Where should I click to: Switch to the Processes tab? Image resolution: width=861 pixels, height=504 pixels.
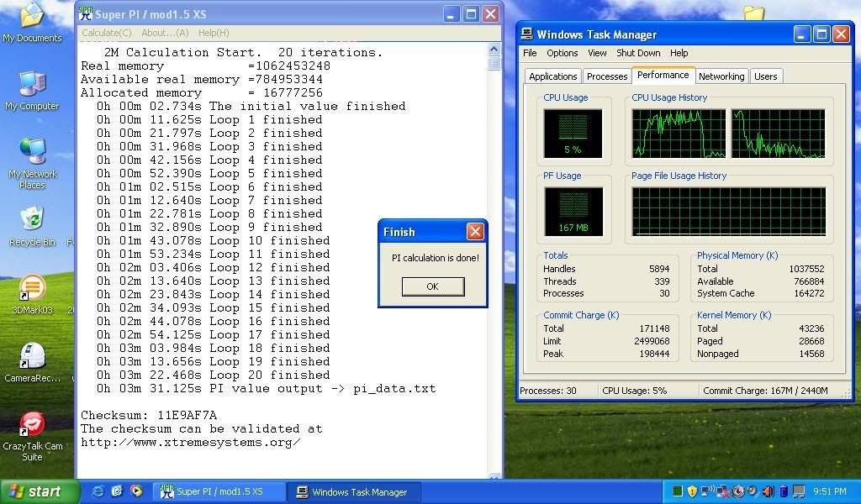click(x=607, y=76)
